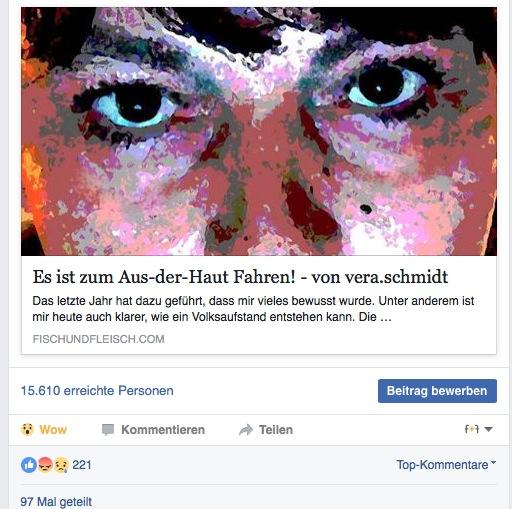Click the Wow reaction emoji icon
Image resolution: width=512 pixels, height=509 pixels.
pyautogui.click(x=27, y=429)
